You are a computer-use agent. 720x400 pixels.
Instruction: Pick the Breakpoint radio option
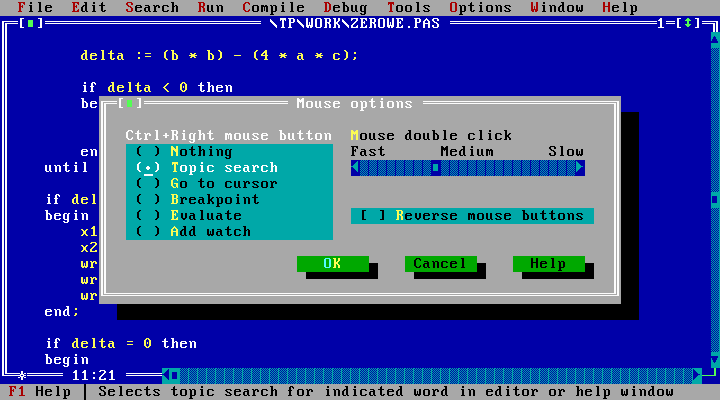pyautogui.click(x=149, y=199)
